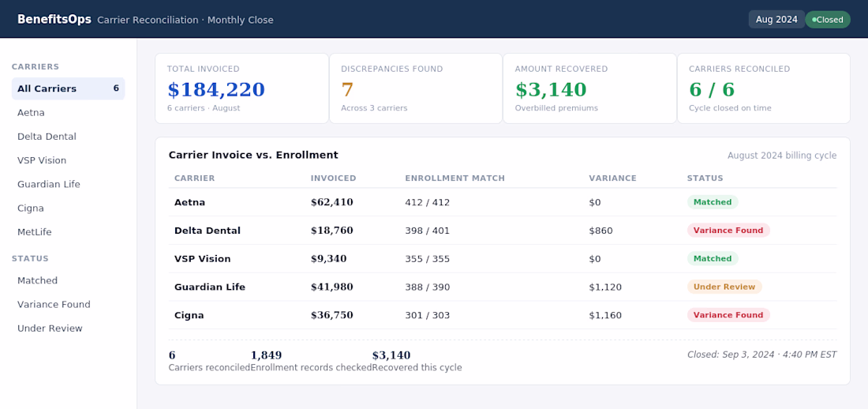
Task: Click the Carrier Invoice vs. Enrollment heading
Action: click(x=253, y=156)
